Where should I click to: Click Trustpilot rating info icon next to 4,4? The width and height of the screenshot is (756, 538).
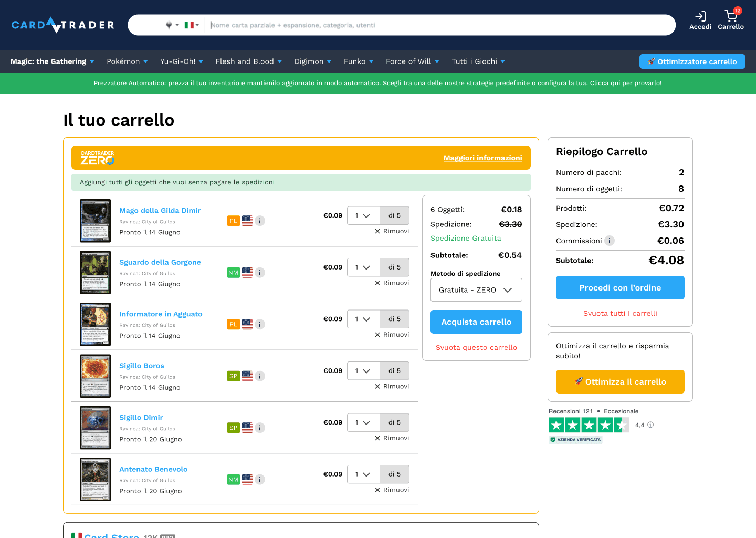[650, 425]
